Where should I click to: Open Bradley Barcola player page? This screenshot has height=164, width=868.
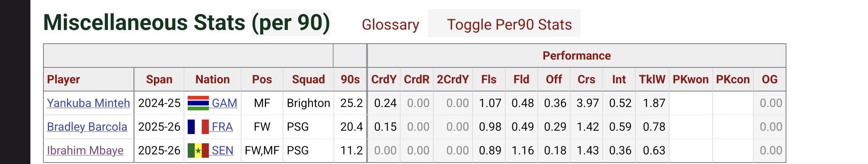[87, 127]
